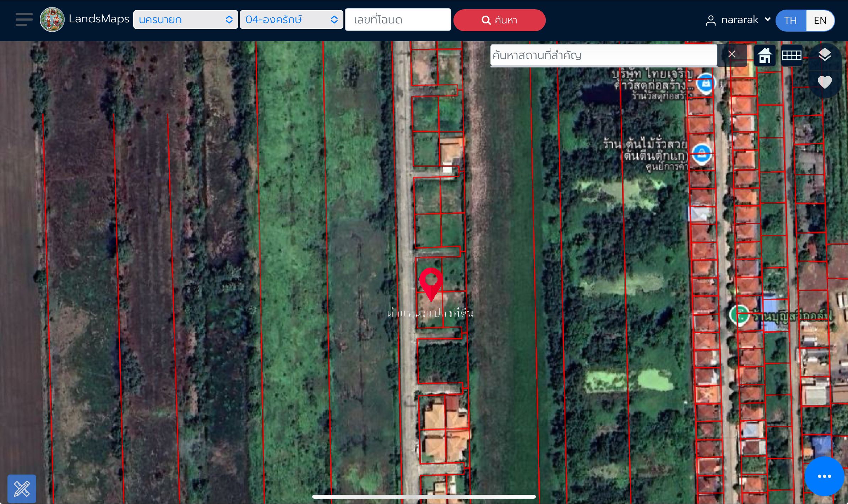Click the red ค้นหา search button
Screen dimensions: 848x504
coord(499,20)
